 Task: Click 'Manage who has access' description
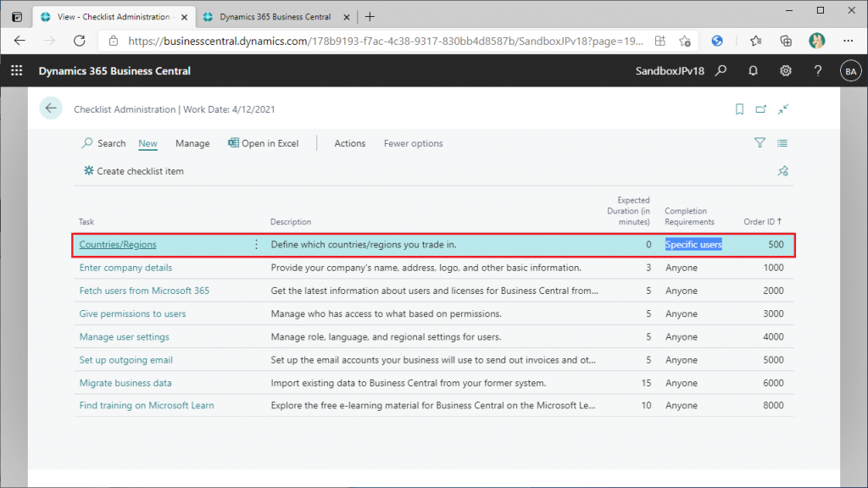click(386, 313)
